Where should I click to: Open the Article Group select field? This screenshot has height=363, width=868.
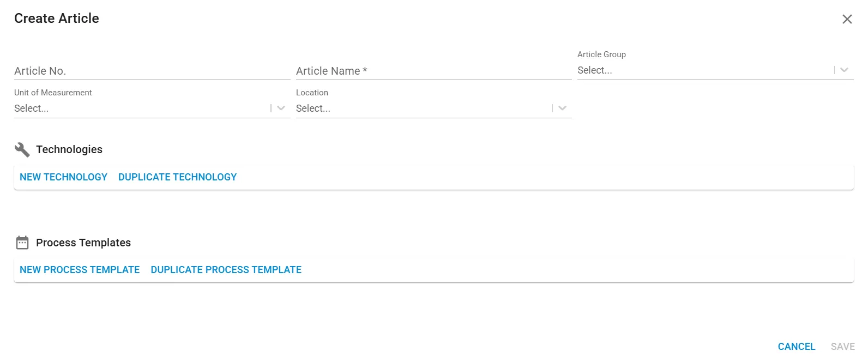715,70
